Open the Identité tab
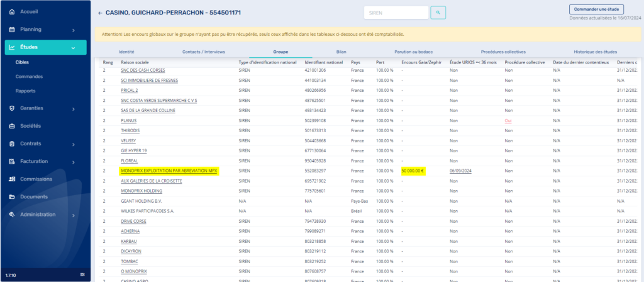 [126, 52]
